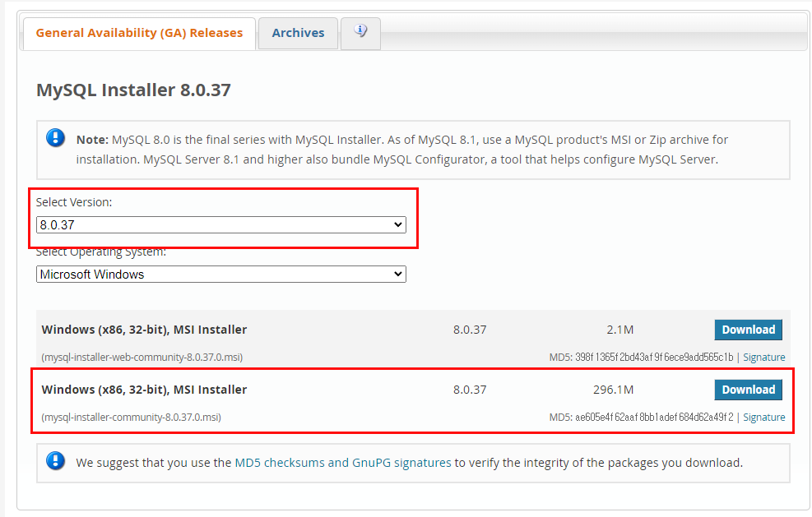
Task: Click the 296.1M file size value
Action: [613, 390]
